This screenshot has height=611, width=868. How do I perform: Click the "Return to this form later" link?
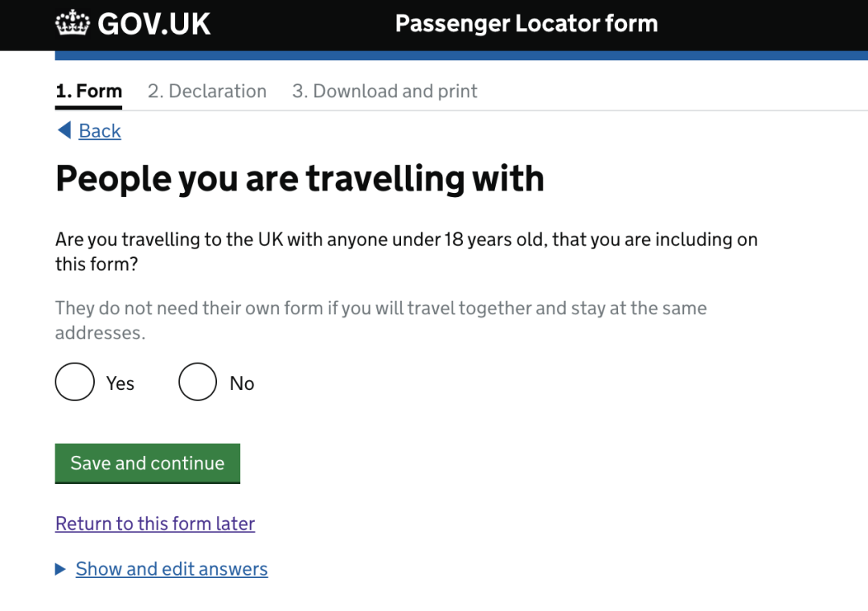tap(155, 523)
